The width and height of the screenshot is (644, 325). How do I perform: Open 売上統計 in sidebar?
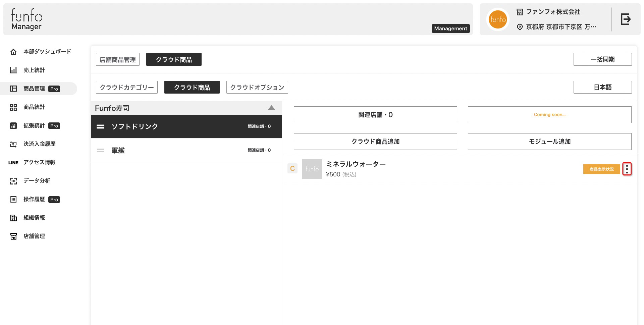tap(34, 70)
